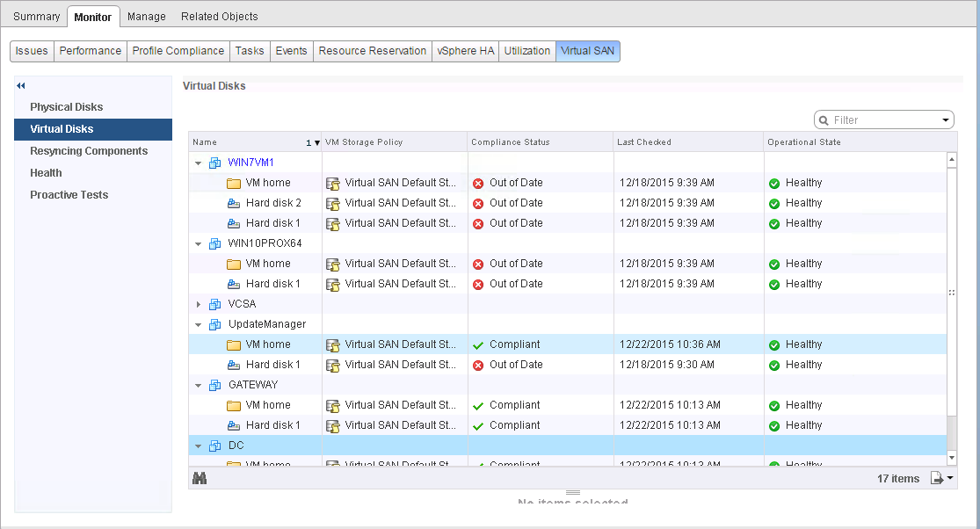Collapse the UpdateManager tree node
Image resolution: width=980 pixels, height=529 pixels.
[199, 324]
